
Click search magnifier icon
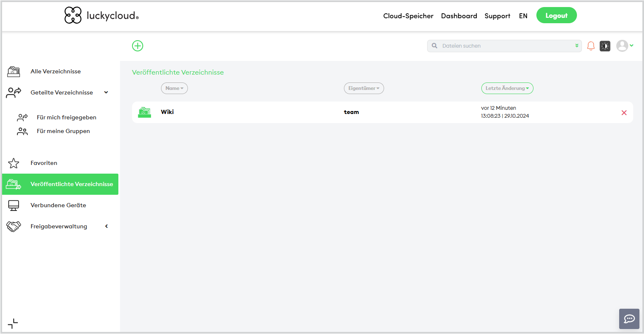click(434, 46)
